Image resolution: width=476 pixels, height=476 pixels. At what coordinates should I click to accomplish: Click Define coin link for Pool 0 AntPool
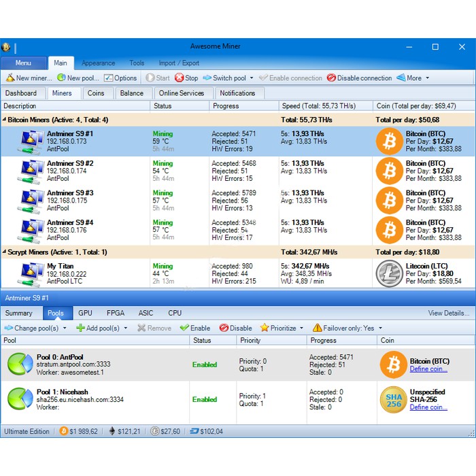coord(428,369)
